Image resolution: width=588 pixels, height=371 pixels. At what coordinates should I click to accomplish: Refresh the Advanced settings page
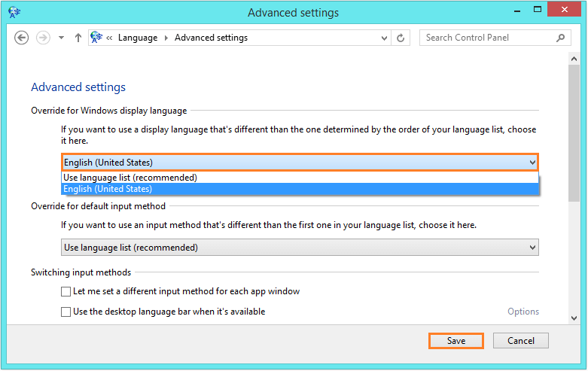point(401,38)
